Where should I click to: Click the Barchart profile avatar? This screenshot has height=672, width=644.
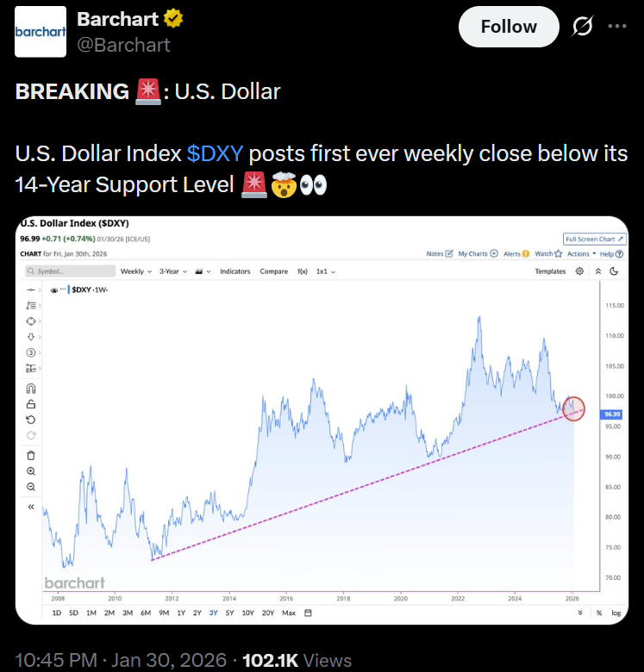pos(41,32)
